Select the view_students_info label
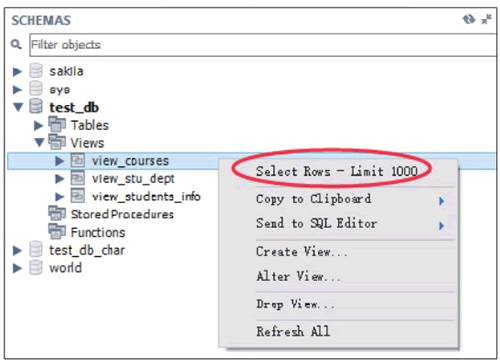 pos(146,197)
